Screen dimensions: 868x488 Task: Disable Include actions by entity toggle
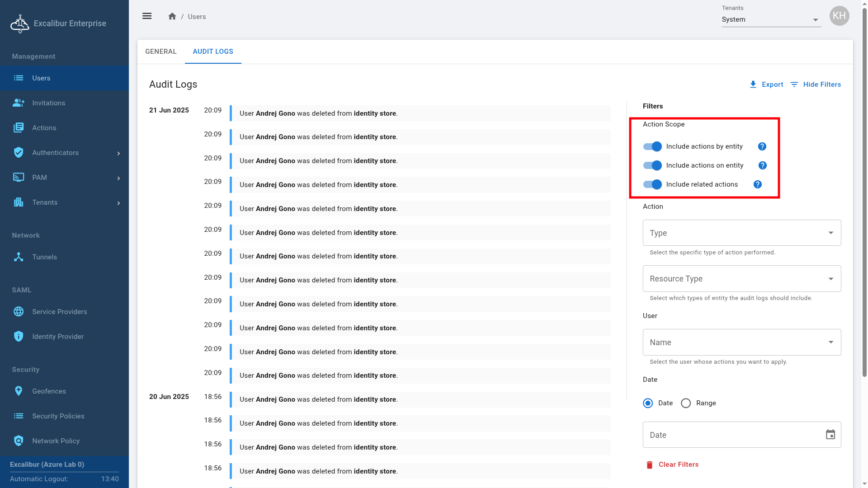652,146
